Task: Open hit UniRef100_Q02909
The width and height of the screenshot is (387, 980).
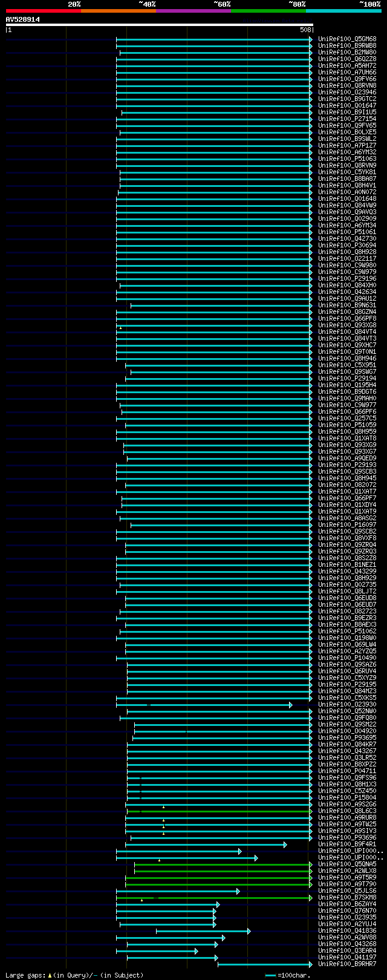Action: [x=347, y=219]
